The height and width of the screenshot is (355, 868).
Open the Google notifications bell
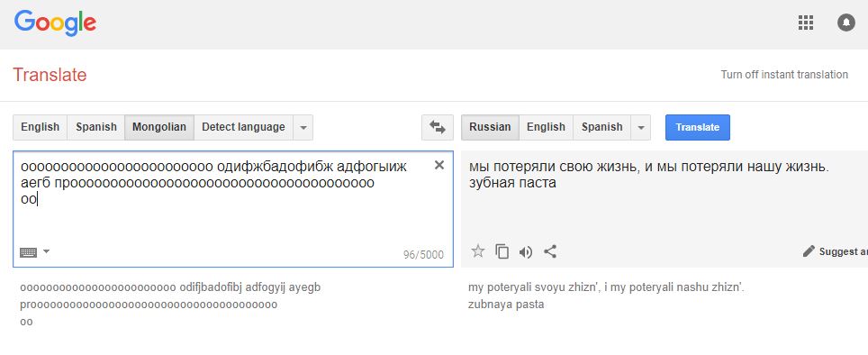coord(845,23)
